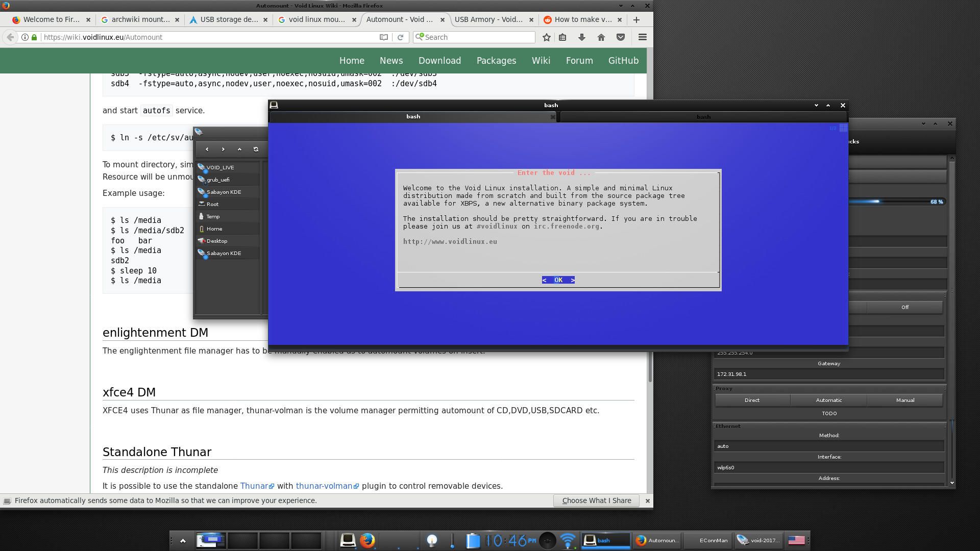Switch to 'USB Armory - Void' tab
The width and height of the screenshot is (980, 551).
coord(494,20)
